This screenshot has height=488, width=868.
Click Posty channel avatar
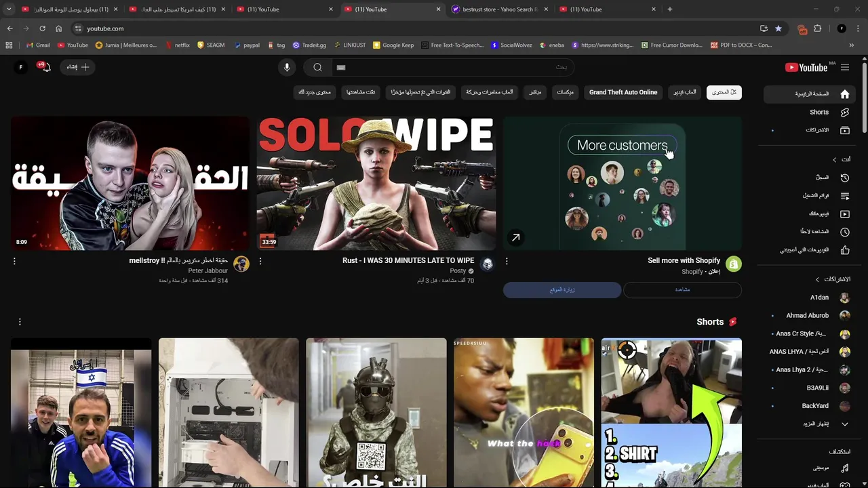tap(487, 264)
